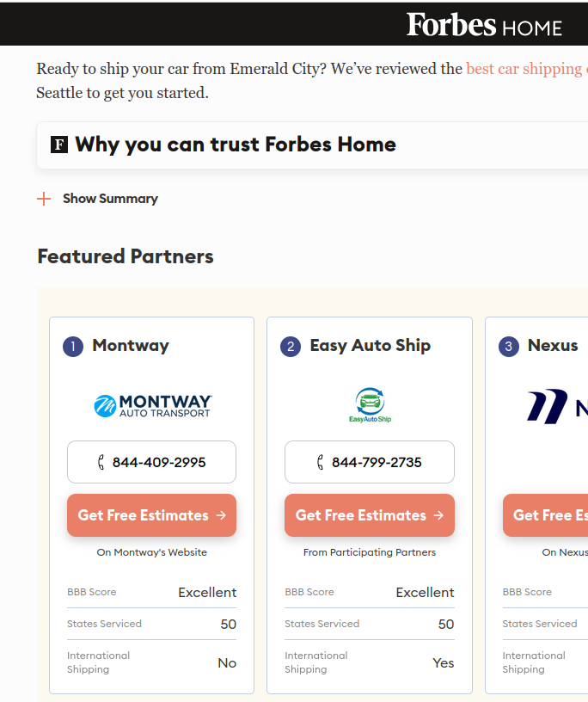Expand Why you can trust Forbes Home

click(235, 145)
